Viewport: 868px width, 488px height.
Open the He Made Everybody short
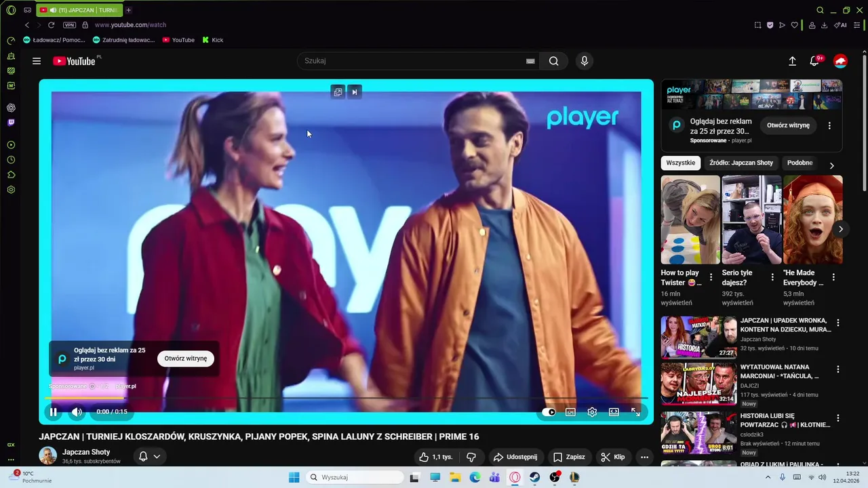[x=813, y=220]
